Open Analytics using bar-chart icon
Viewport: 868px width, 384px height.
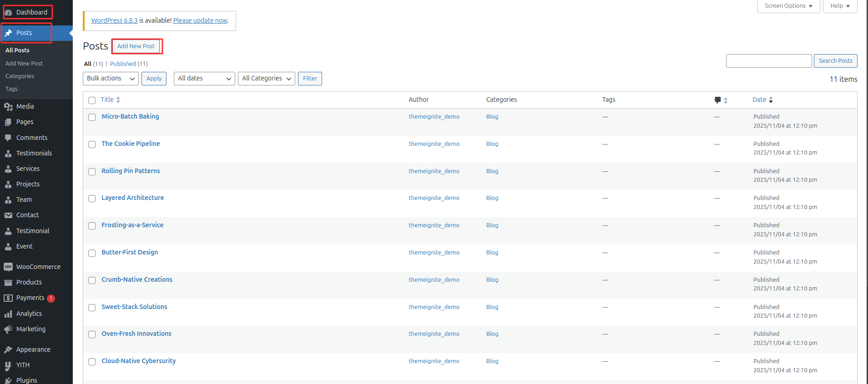pos(8,314)
